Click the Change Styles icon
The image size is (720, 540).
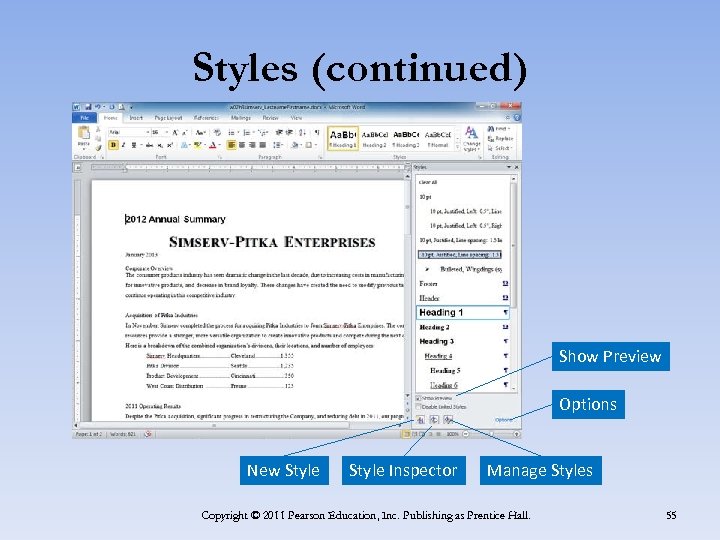coord(471,139)
